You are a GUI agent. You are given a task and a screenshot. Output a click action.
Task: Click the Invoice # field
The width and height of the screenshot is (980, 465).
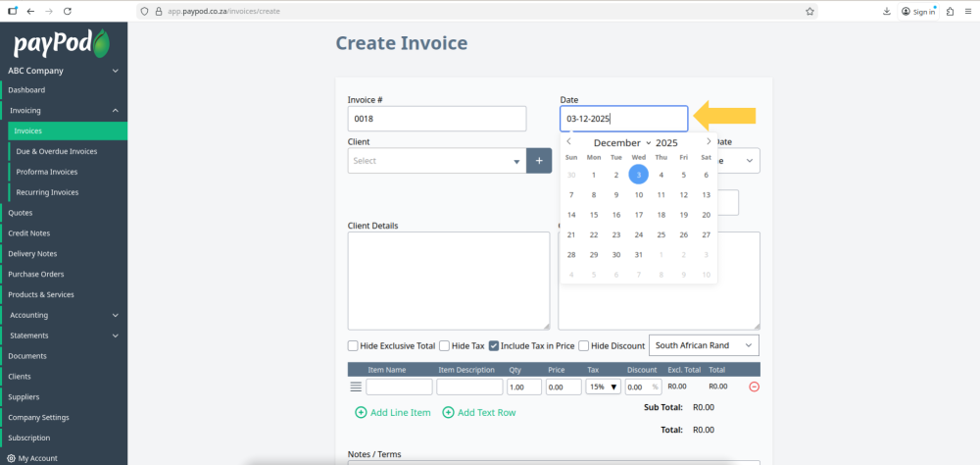point(437,119)
